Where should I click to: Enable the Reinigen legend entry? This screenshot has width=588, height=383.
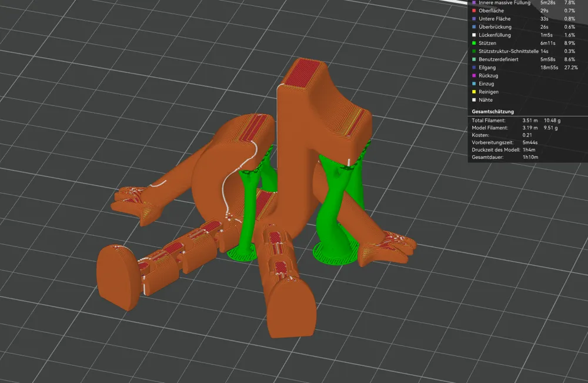pos(489,92)
